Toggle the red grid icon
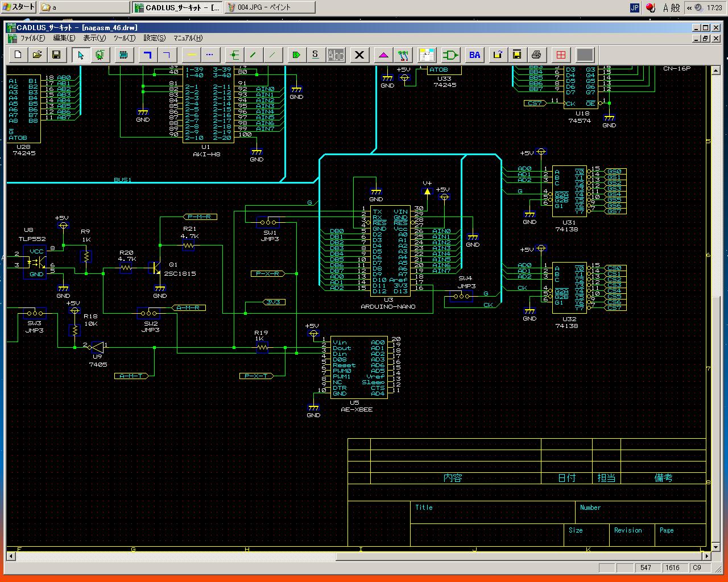Viewport: 728px width, 582px height. click(561, 55)
